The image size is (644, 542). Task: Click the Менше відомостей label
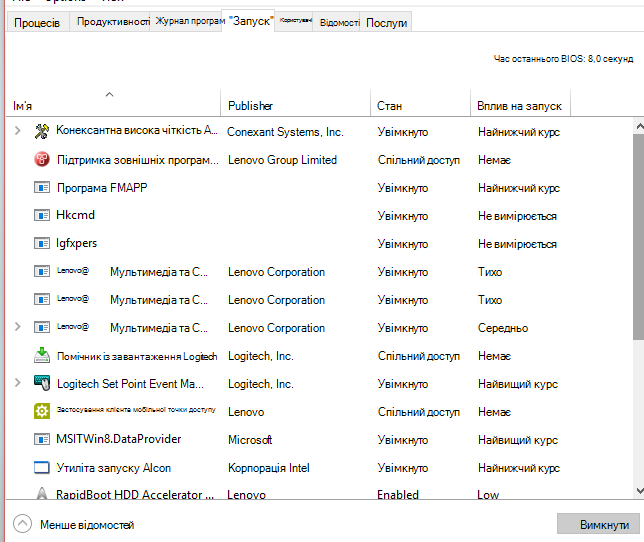(x=87, y=525)
